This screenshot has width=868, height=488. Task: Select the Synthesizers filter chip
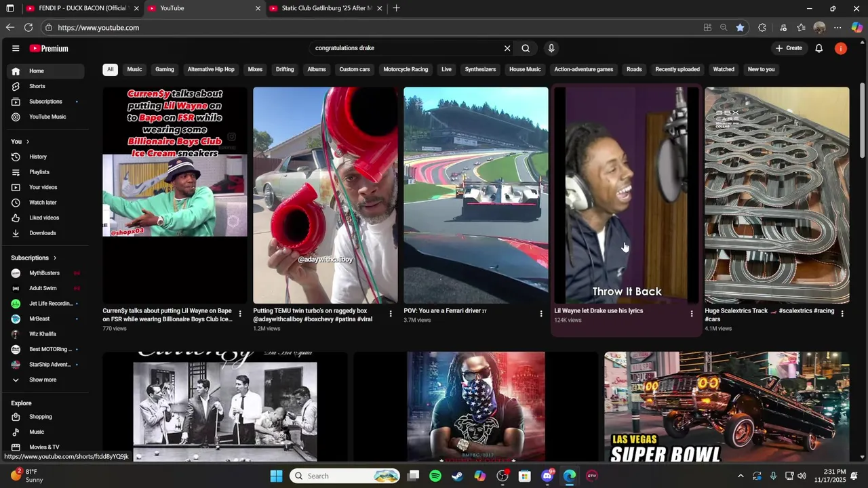click(480, 69)
